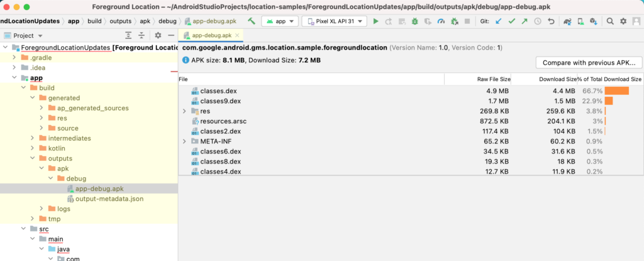This screenshot has width=644, height=261.
Task: Select the java folder in tree
Action: click(x=64, y=249)
